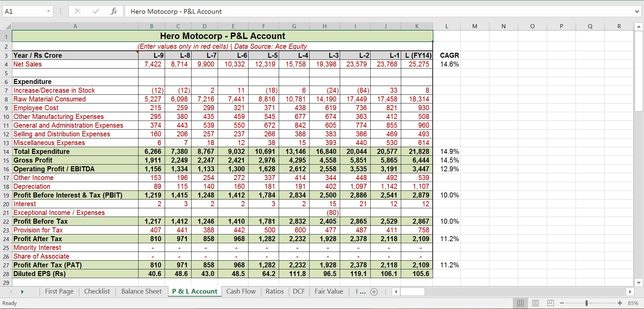
Task: Click the 85% zoom level
Action: click(633, 303)
